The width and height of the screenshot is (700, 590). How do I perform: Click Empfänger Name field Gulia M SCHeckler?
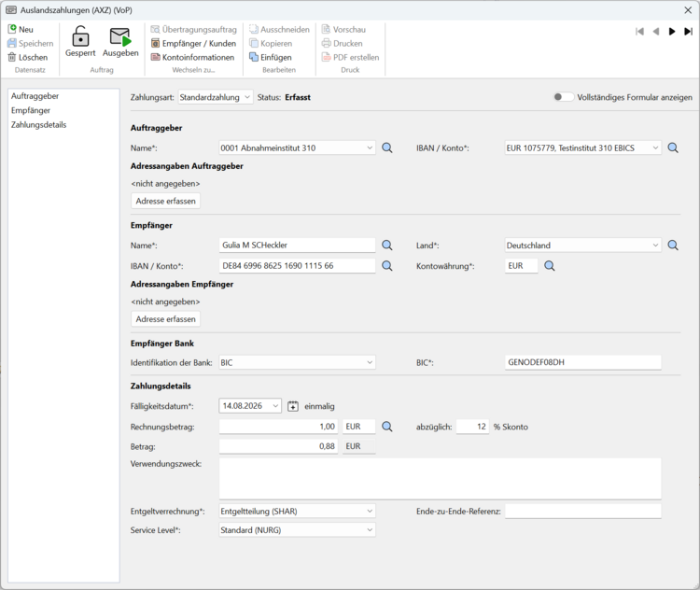pos(297,246)
